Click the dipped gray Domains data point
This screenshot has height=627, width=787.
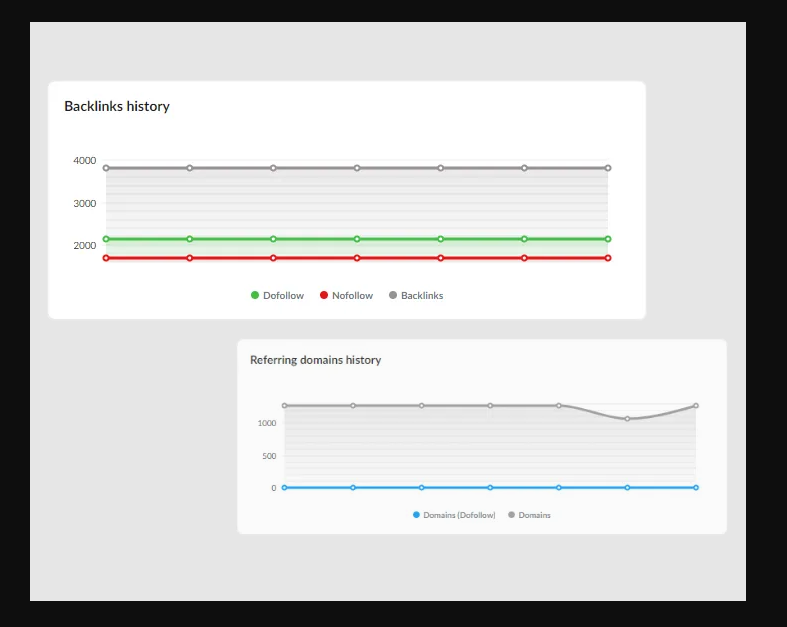point(627,419)
